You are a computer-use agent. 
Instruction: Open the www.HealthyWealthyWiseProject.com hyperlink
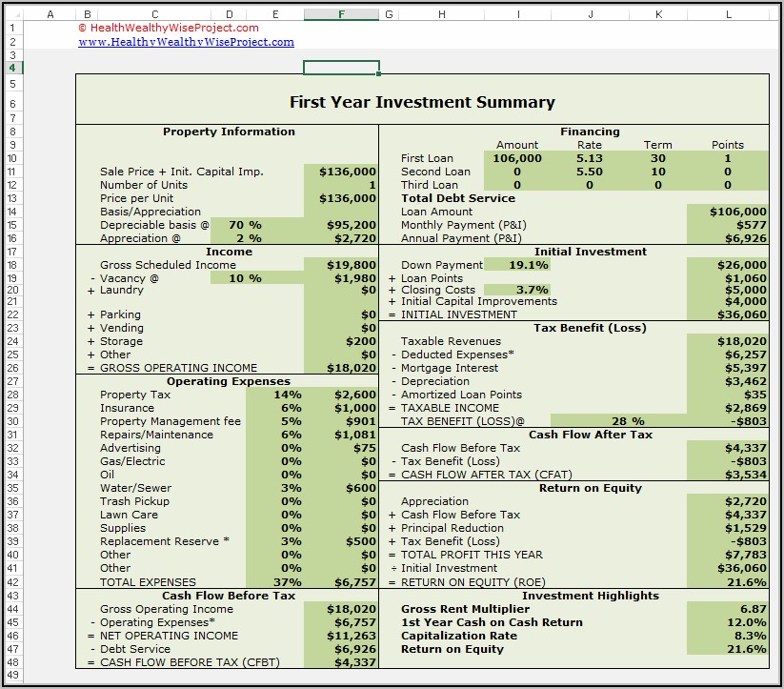[186, 42]
